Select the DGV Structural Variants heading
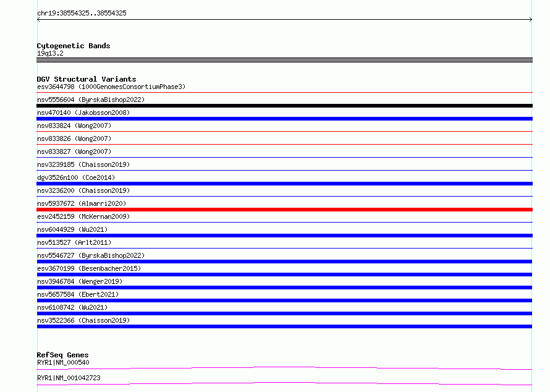The image size is (550, 392). (87, 79)
